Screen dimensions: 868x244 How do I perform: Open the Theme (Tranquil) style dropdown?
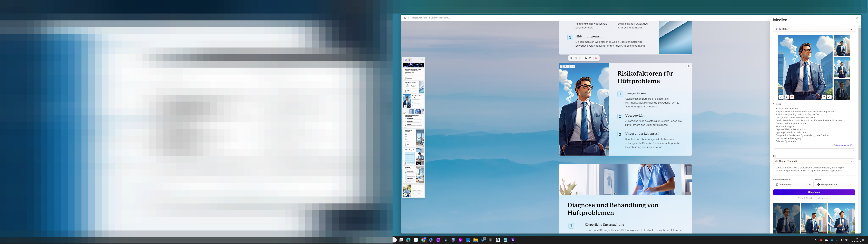(814, 161)
